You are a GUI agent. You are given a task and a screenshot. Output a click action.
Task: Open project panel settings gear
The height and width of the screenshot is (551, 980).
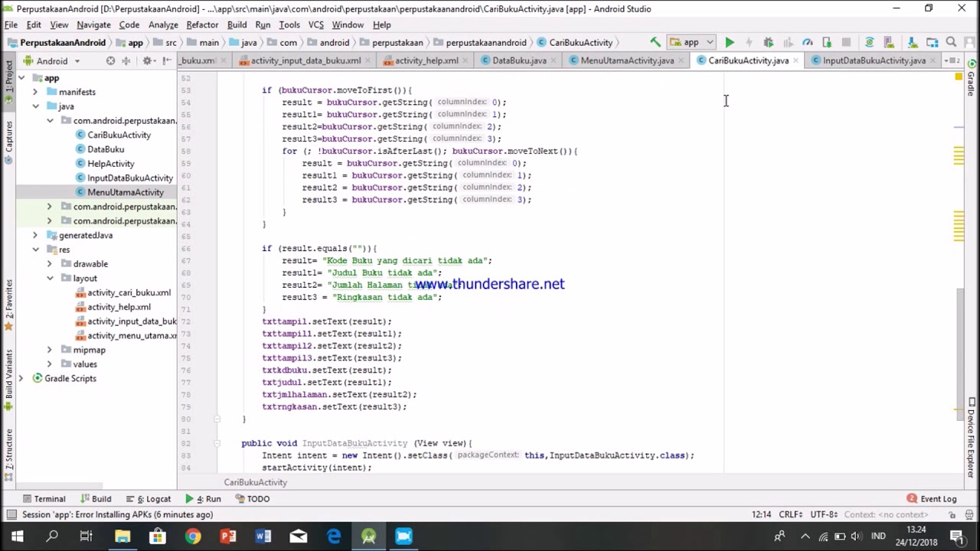(148, 60)
